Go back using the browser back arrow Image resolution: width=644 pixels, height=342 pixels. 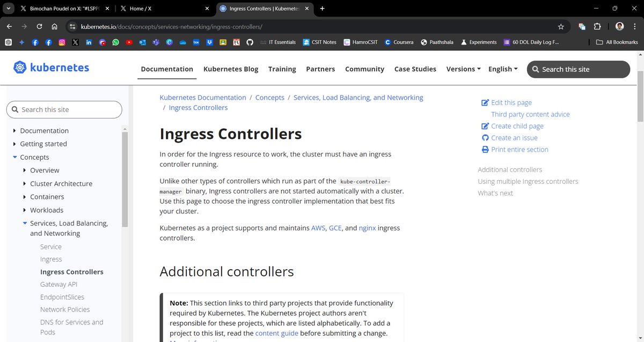(x=9, y=26)
